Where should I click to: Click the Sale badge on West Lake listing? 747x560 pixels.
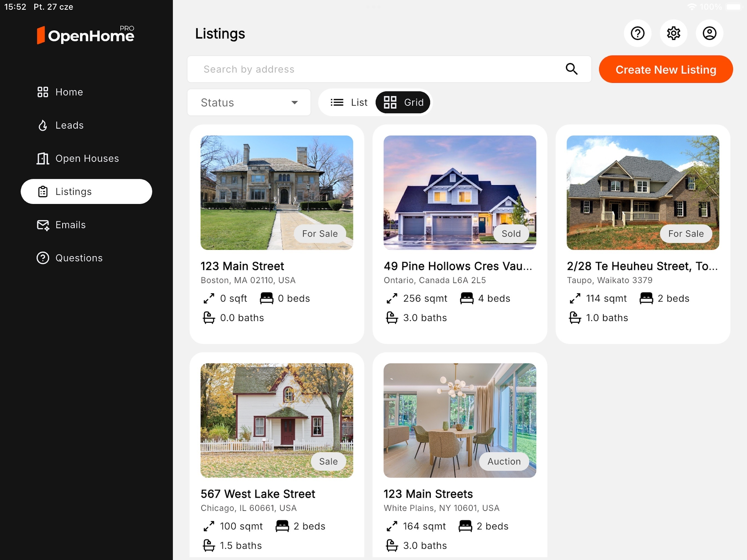click(328, 461)
